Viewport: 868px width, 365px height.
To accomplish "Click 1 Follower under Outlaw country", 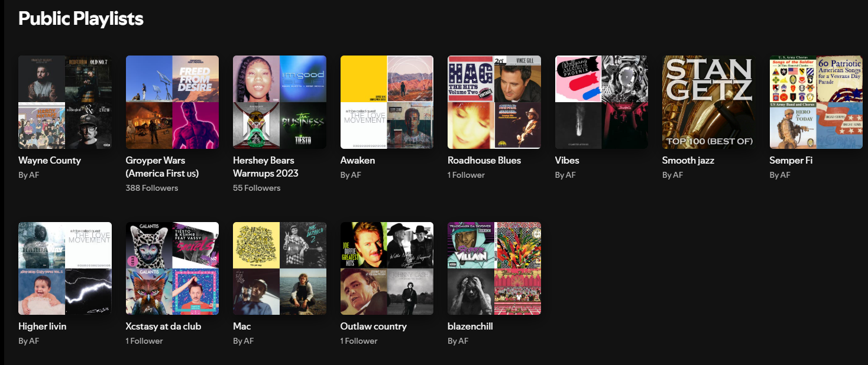I will coord(359,341).
